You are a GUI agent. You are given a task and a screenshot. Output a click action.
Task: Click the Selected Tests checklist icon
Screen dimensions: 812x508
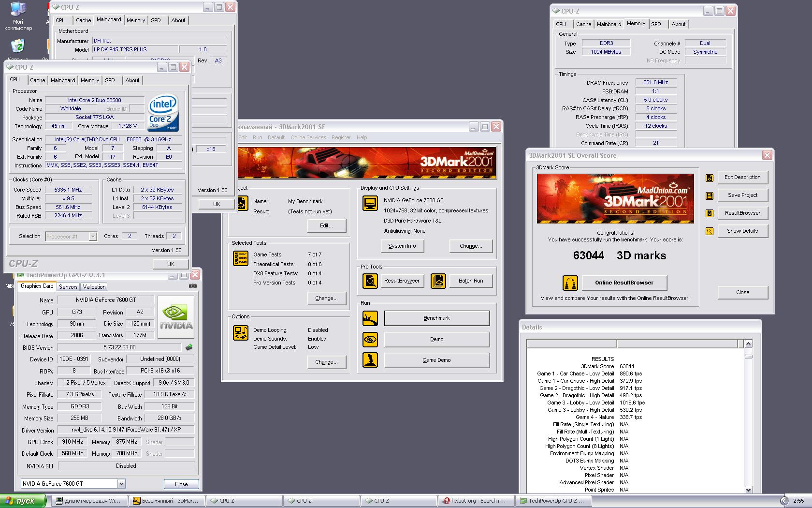(x=240, y=258)
